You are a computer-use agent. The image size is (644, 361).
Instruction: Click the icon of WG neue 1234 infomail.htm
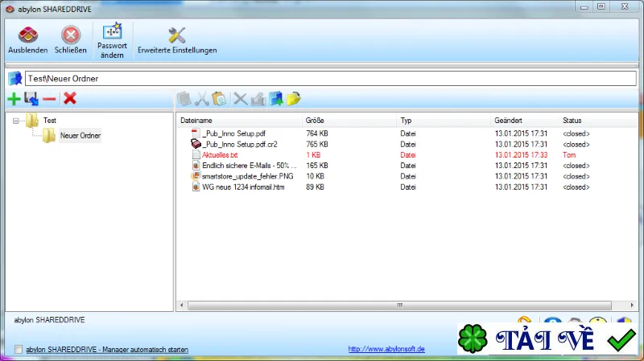pos(196,187)
